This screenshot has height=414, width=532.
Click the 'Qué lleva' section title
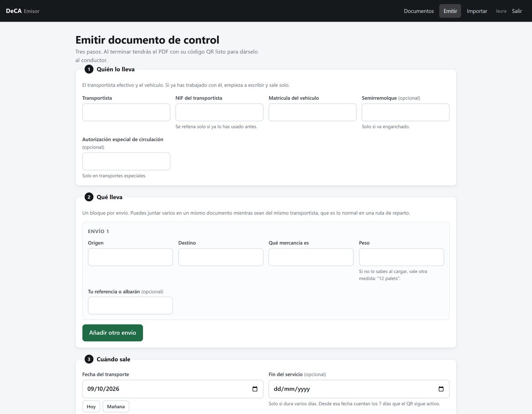[x=110, y=197]
